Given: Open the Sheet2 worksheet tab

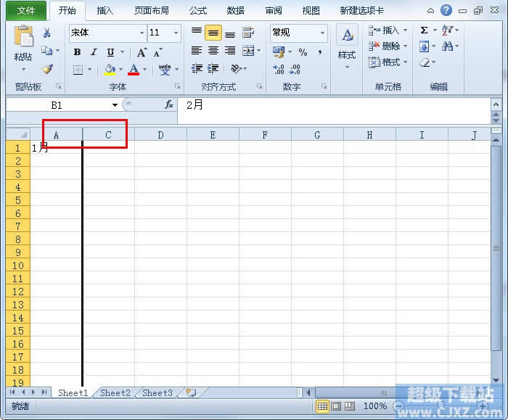Looking at the screenshot, I should 115,393.
